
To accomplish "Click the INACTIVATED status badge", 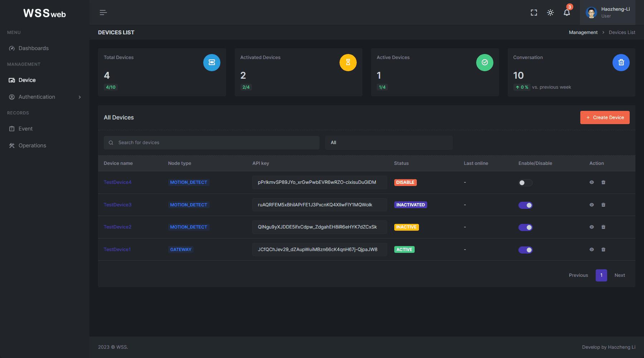I will [x=411, y=205].
